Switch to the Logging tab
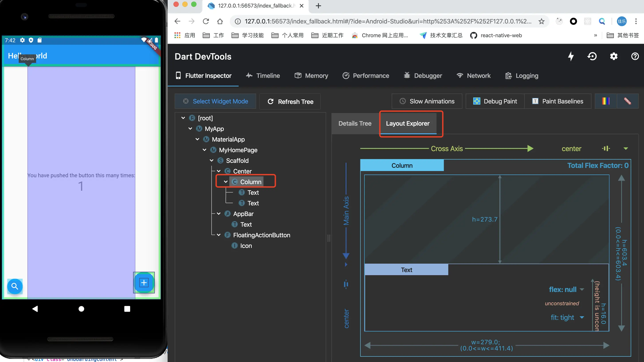 point(522,76)
